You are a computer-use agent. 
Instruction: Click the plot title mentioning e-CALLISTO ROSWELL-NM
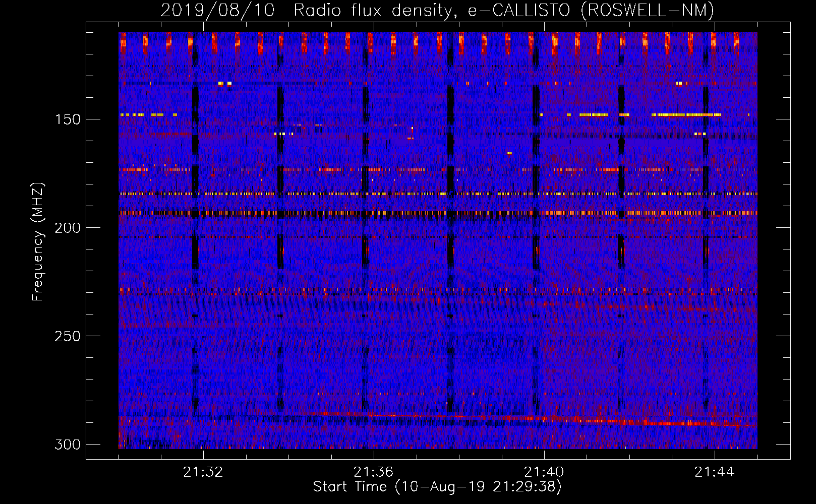pyautogui.click(x=437, y=10)
